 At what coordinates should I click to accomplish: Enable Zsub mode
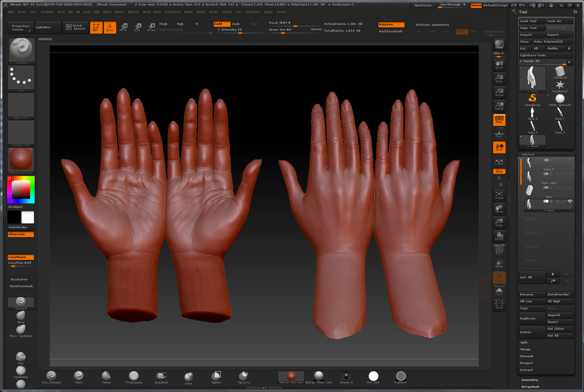click(239, 24)
